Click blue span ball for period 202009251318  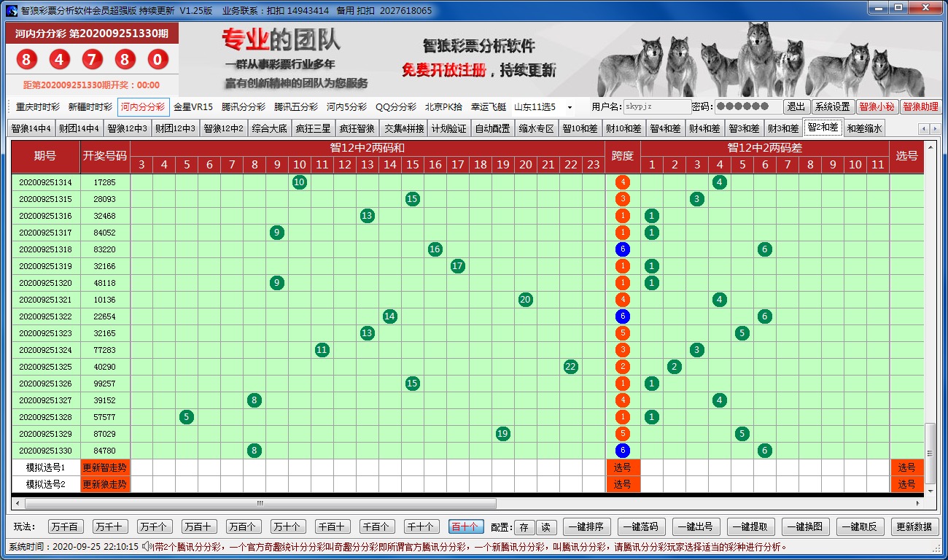tap(622, 249)
